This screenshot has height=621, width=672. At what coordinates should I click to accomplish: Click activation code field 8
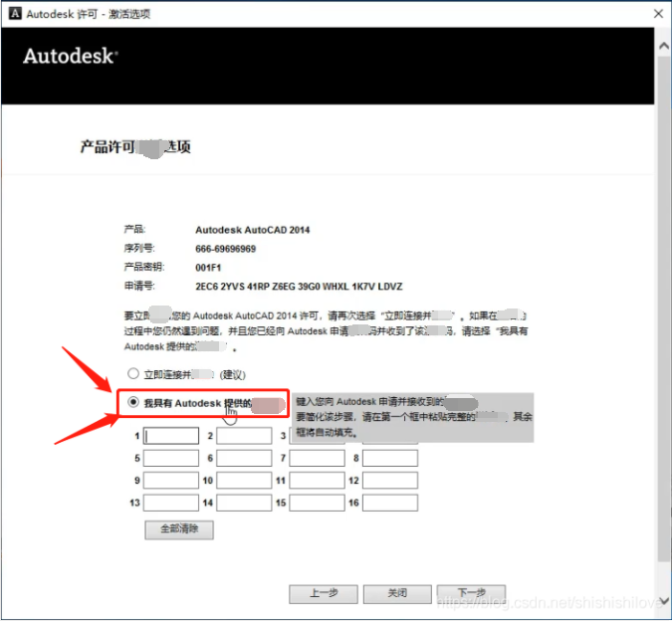coord(390,458)
